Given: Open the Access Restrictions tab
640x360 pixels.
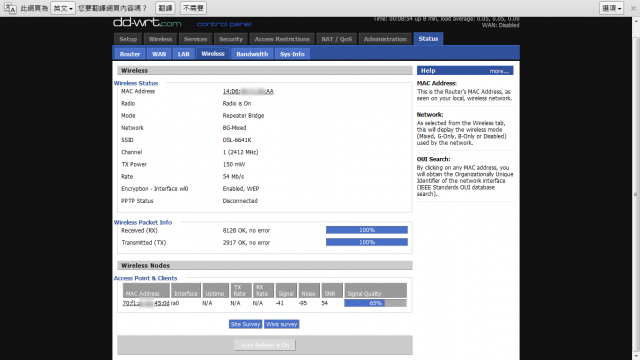Looking at the screenshot, I should click(x=282, y=39).
